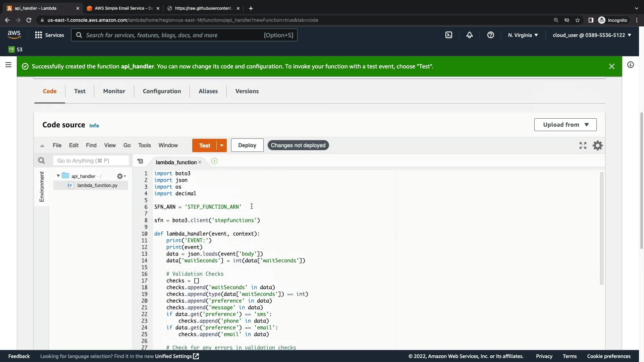Open the Test button dropdown arrow
Image resolution: width=644 pixels, height=362 pixels.
point(222,145)
